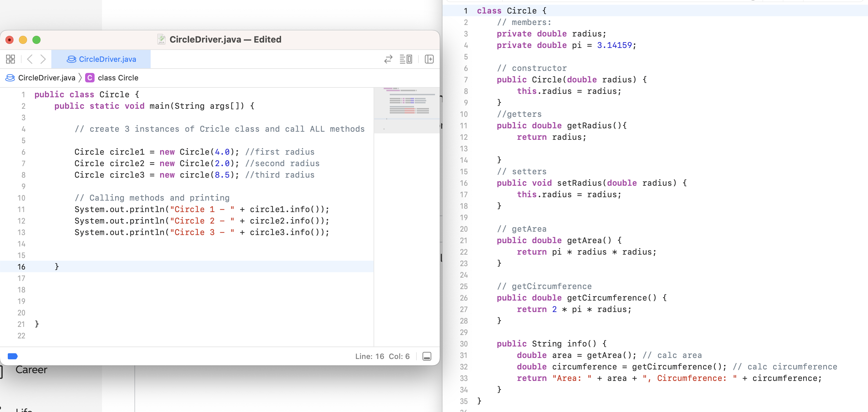Click the add editor split icon

(x=430, y=59)
